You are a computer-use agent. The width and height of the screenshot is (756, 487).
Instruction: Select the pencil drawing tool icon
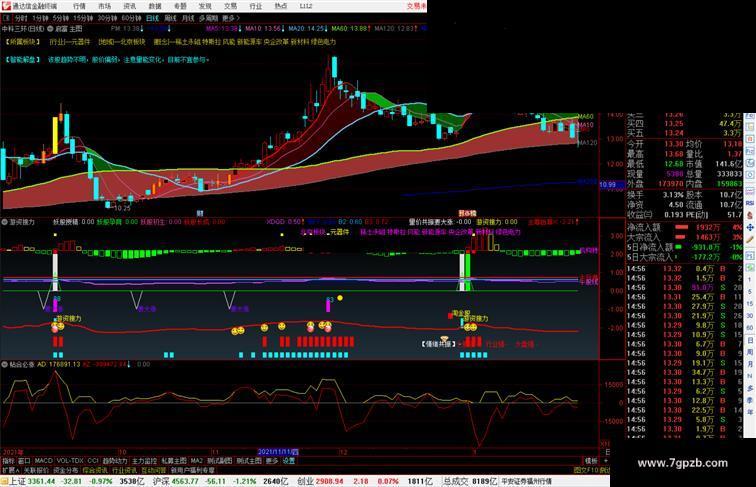tap(750, 239)
